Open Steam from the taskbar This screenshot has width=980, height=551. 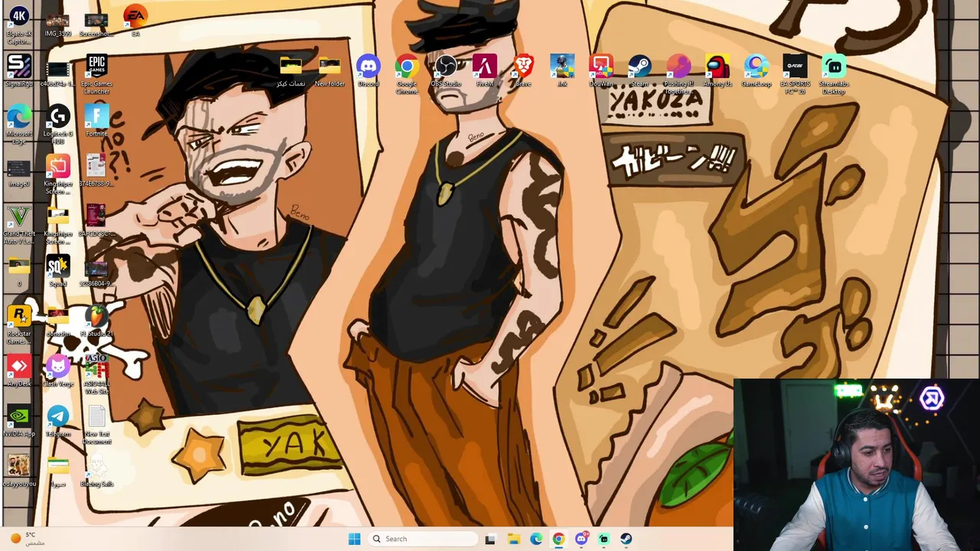click(626, 539)
